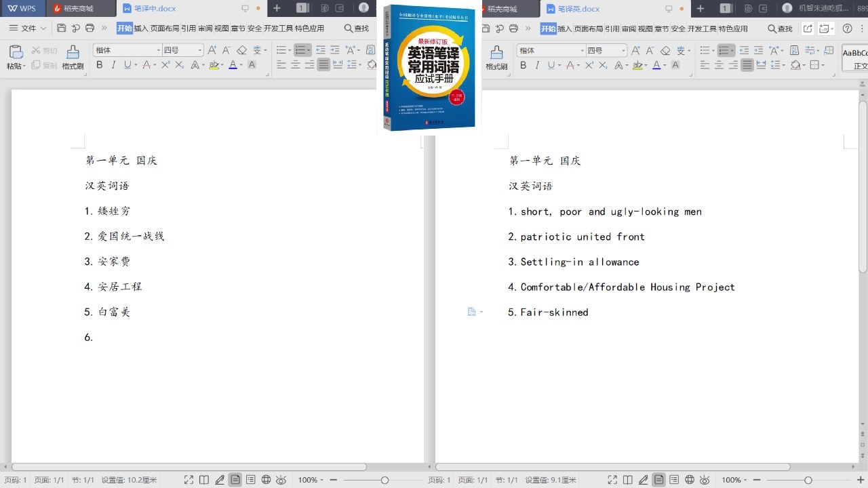Viewport: 868px width, 488px height.
Task: Open 开发工具 tab in right window
Action: [x=702, y=28]
